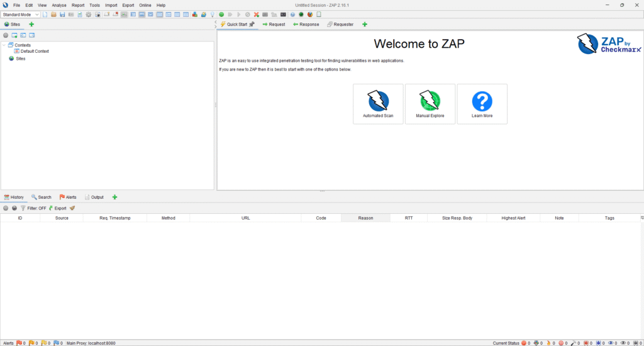This screenshot has width=644, height=346.
Task: Click the Main Proxy: localhost:8080 status text
Action: point(91,343)
